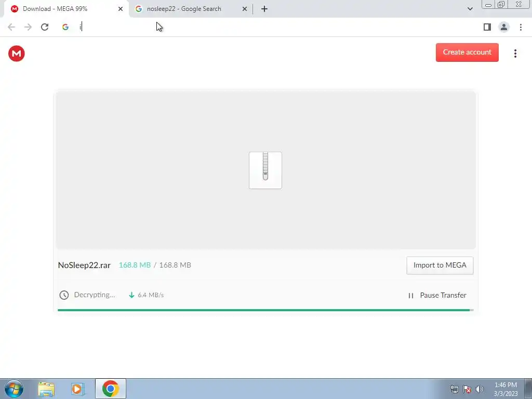Click the clock icon beside Decrypting
The image size is (532, 399).
(x=64, y=295)
